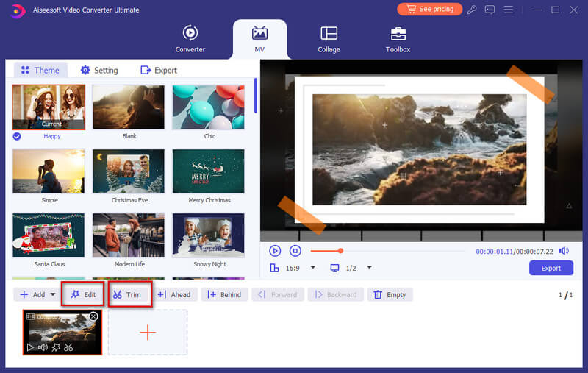The image size is (588, 373).
Task: Click the Trim button
Action: [130, 294]
